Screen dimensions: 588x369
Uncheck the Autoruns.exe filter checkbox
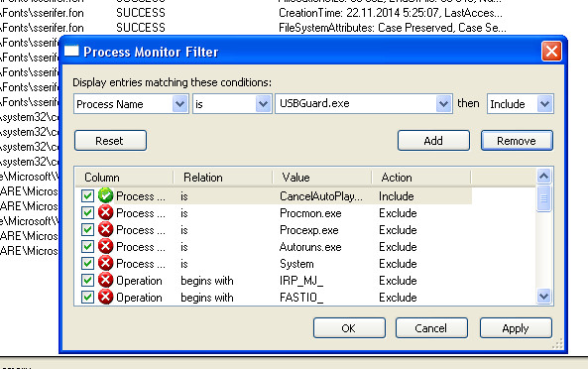(x=87, y=246)
